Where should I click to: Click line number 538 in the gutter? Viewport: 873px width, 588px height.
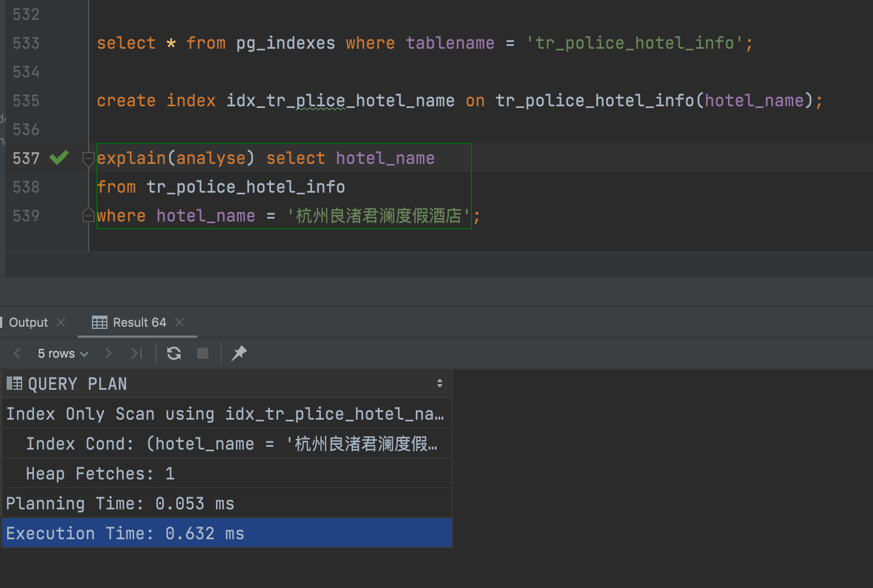point(25,187)
